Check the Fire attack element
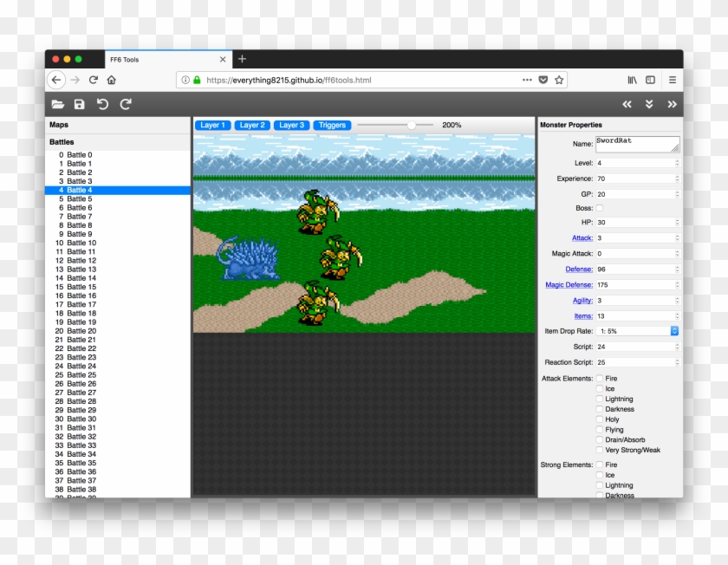728x565 pixels. tap(599, 378)
